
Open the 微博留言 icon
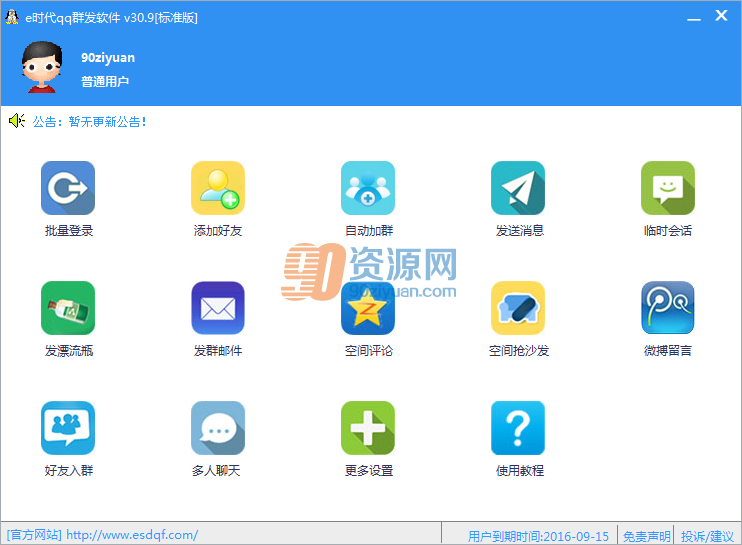(668, 308)
